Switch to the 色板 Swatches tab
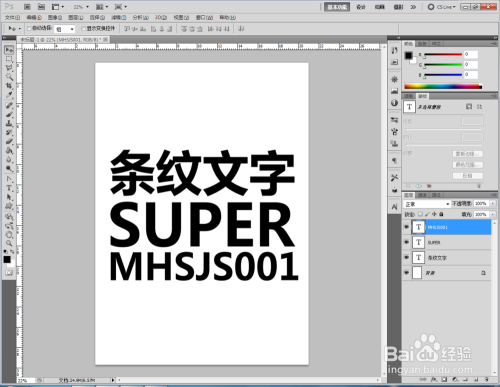This screenshot has height=387, width=500. click(422, 44)
